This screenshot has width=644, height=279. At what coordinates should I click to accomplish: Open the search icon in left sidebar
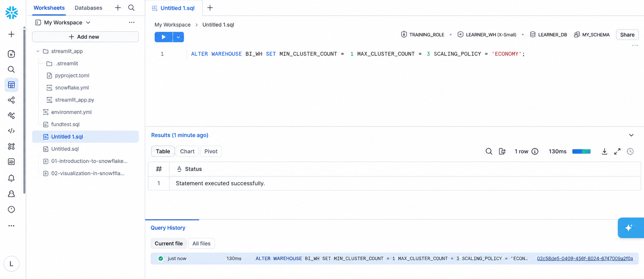click(11, 69)
